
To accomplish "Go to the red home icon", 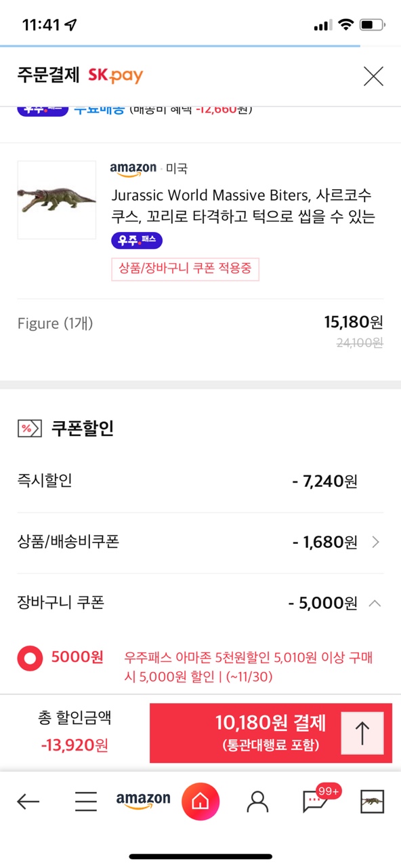I will click(200, 802).
